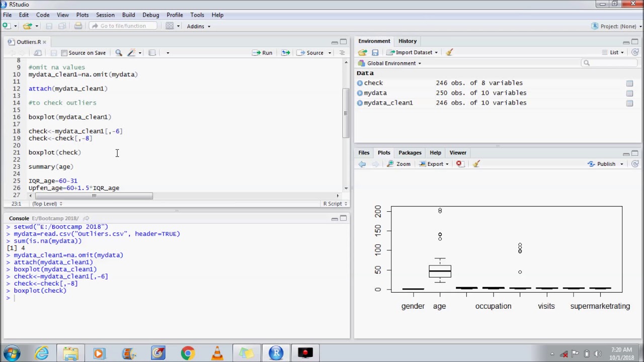Image resolution: width=644 pixels, height=362 pixels.
Task: Refresh the current plot
Action: tap(635, 164)
